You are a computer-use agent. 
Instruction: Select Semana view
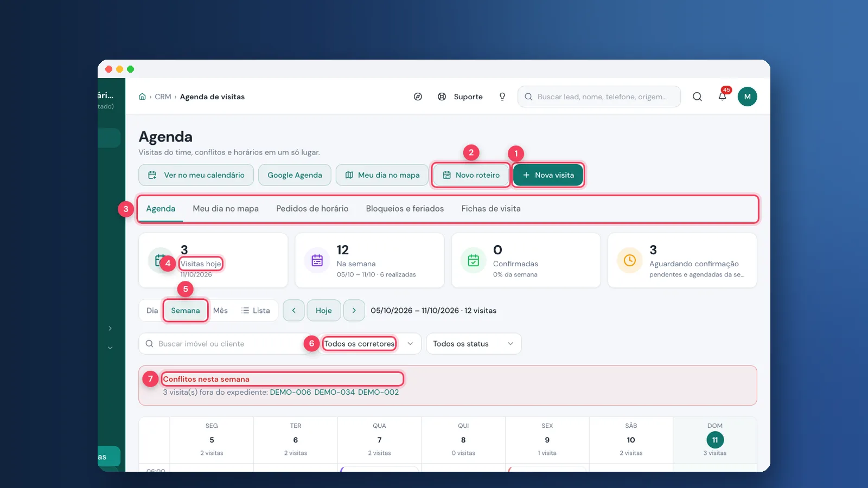click(186, 311)
